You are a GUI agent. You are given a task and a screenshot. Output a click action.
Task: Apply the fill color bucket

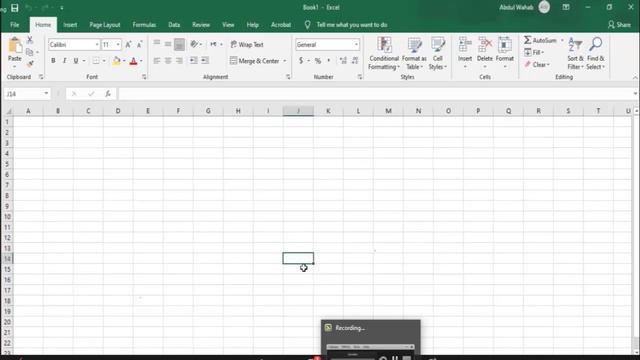tap(116, 61)
